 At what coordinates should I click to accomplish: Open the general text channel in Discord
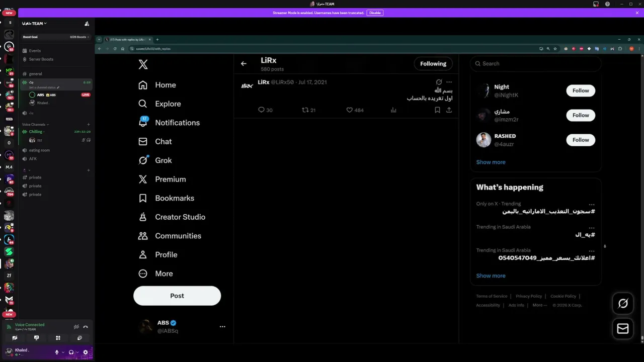click(x=57, y=74)
